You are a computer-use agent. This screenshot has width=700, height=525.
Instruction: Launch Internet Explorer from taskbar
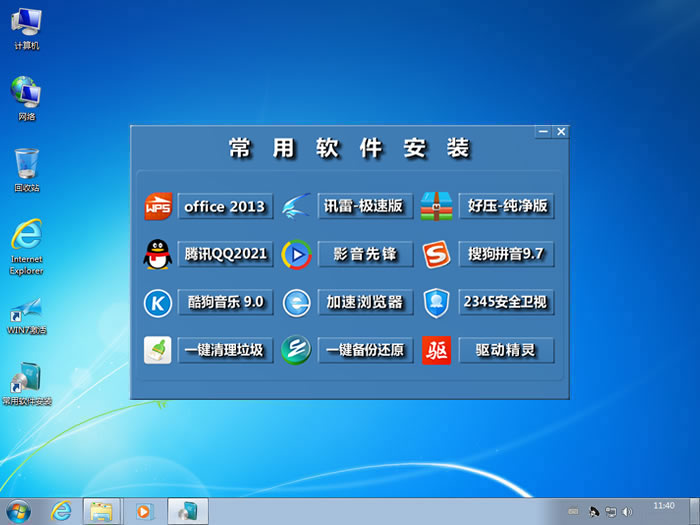(x=61, y=512)
